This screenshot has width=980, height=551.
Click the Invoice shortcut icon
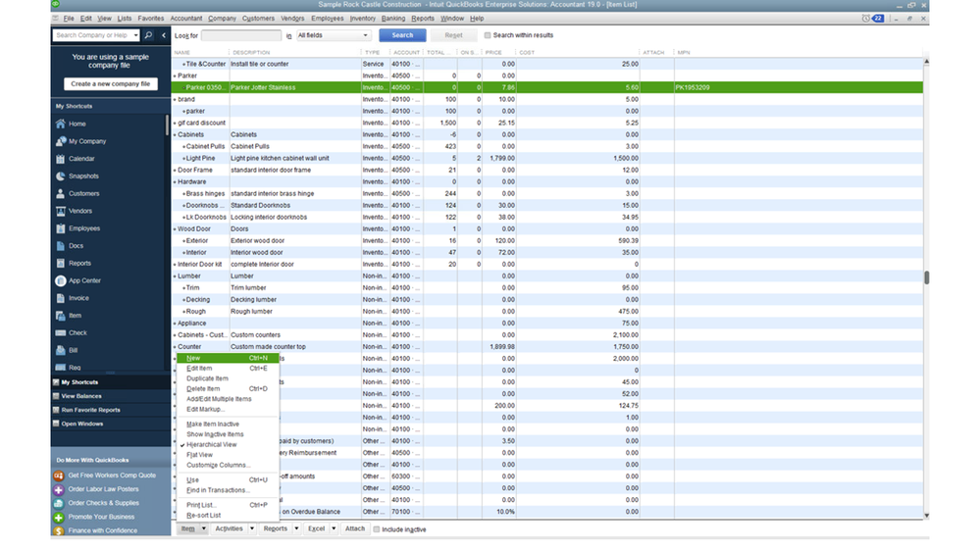(x=61, y=298)
